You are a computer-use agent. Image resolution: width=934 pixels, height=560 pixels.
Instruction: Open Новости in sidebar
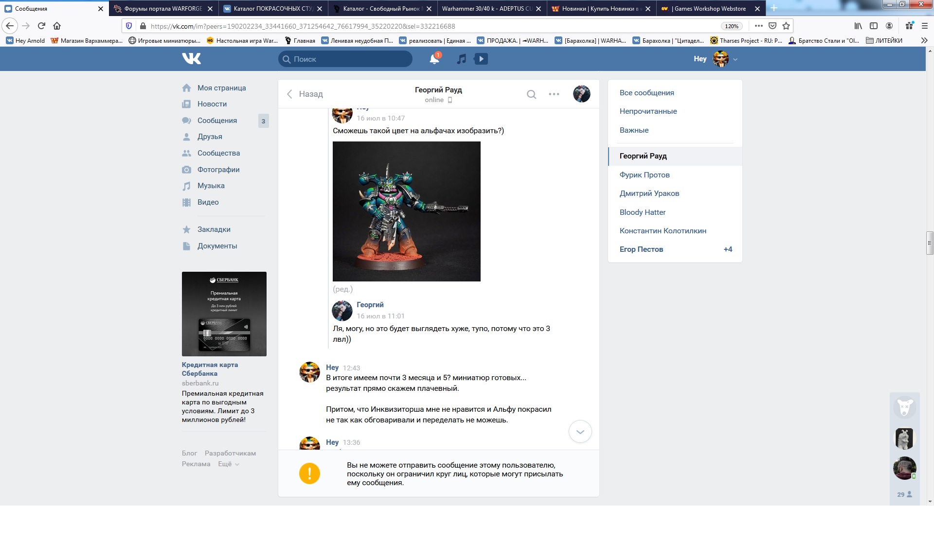point(212,104)
